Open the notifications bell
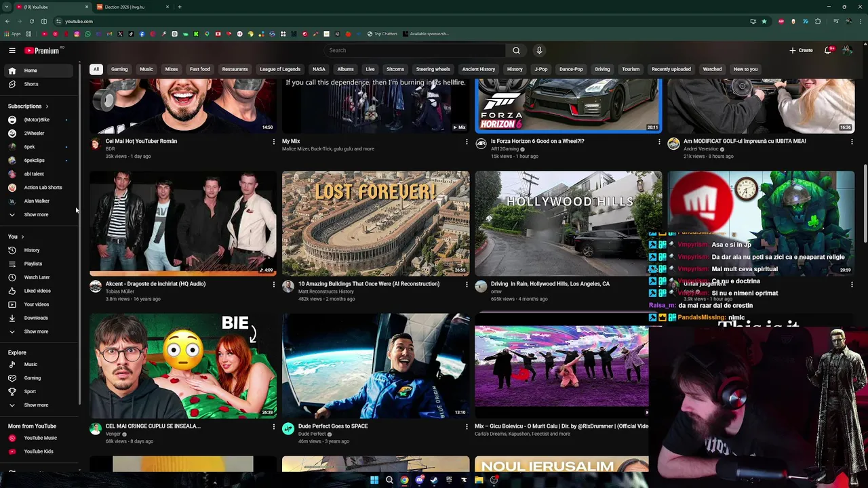This screenshot has width=868, height=488. tap(829, 50)
